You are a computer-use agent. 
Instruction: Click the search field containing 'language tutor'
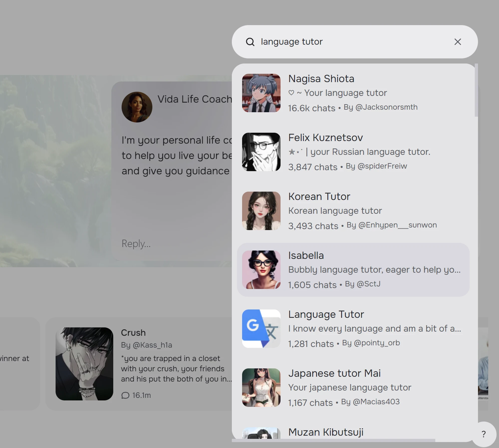tap(349, 42)
